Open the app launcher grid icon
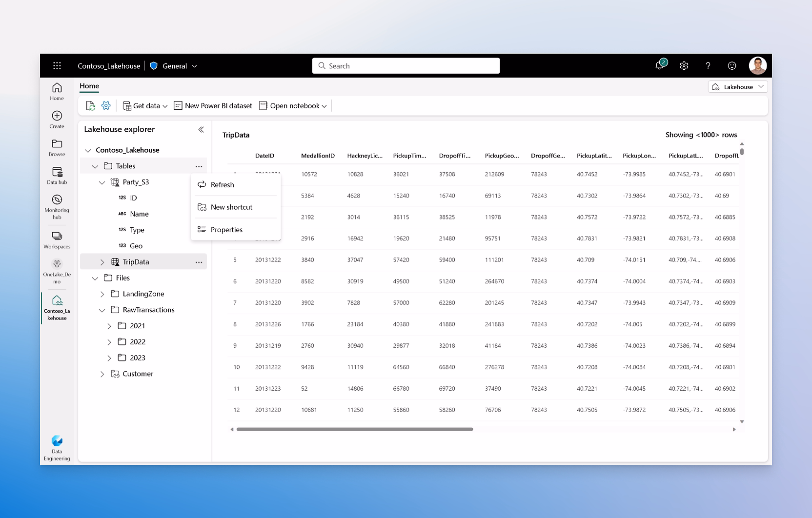The width and height of the screenshot is (812, 518). [57, 66]
